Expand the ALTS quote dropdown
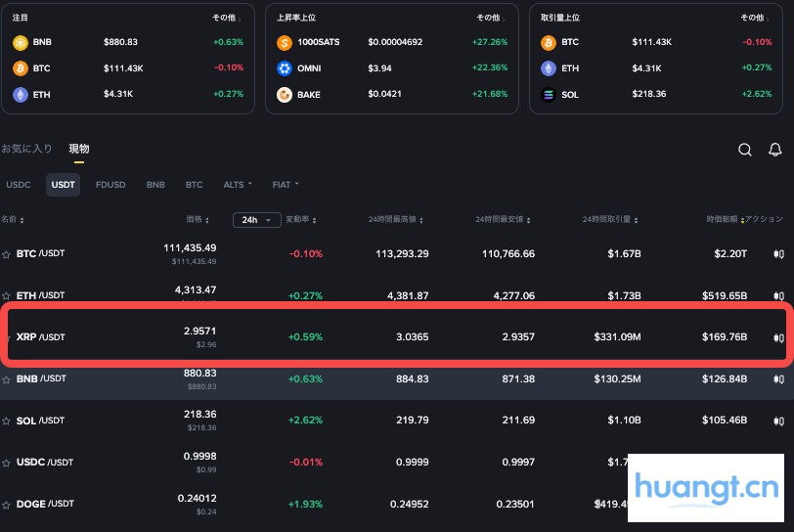This screenshot has width=794, height=532. [x=238, y=185]
